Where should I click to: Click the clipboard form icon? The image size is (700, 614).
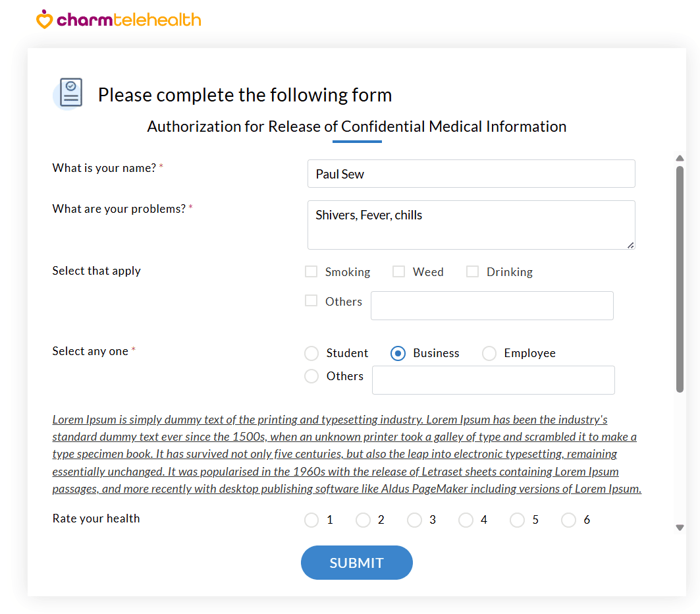68,93
